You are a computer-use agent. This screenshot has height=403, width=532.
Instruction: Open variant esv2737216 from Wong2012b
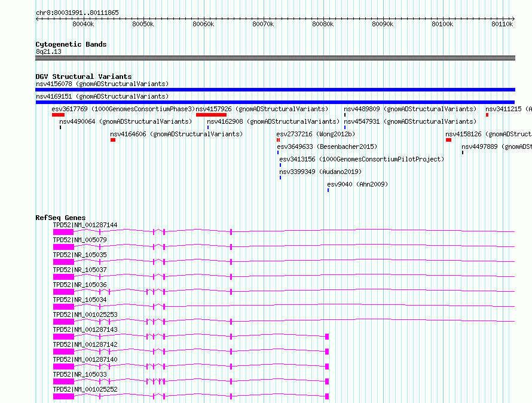316,134
